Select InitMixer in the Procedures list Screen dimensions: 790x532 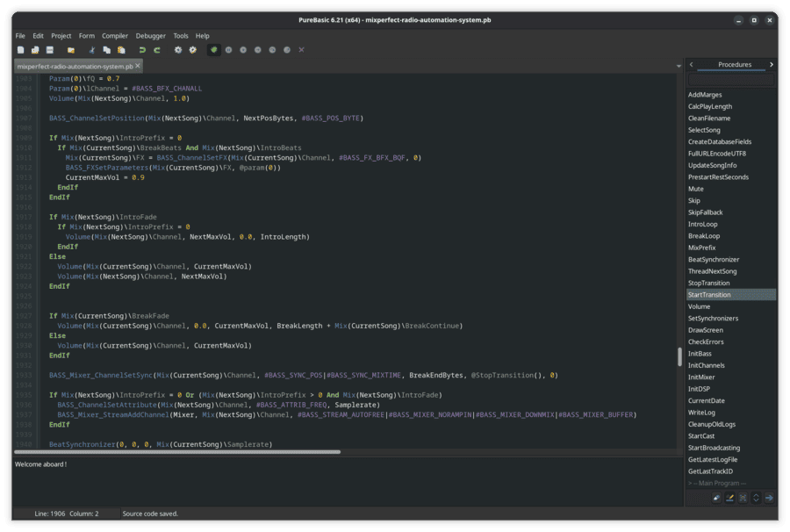[x=701, y=377]
